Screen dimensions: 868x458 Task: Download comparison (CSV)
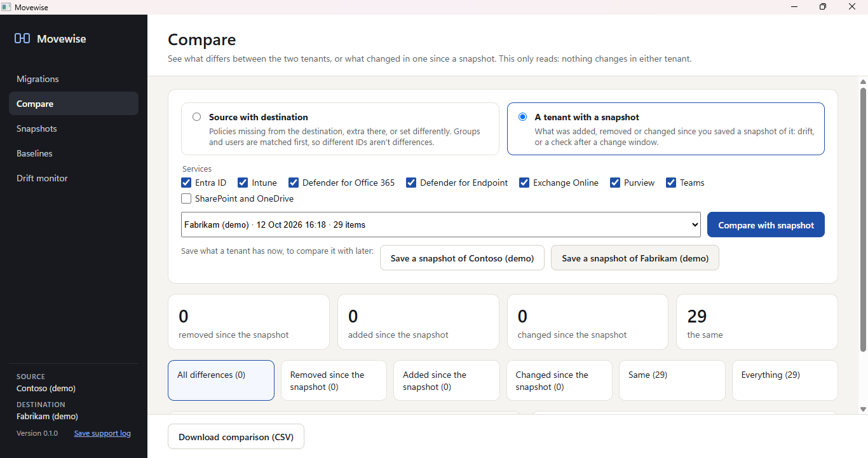236,436
